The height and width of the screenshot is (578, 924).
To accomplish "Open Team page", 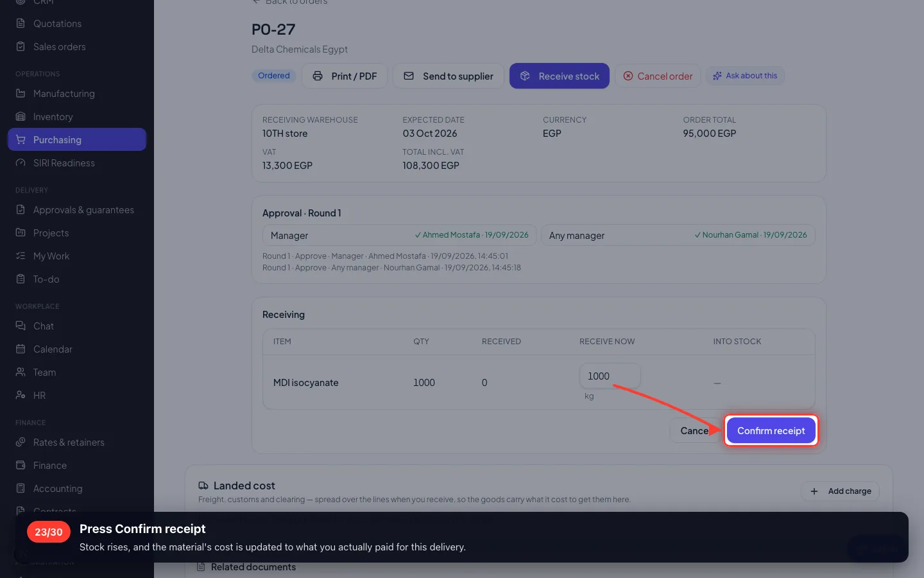I will pos(77,372).
